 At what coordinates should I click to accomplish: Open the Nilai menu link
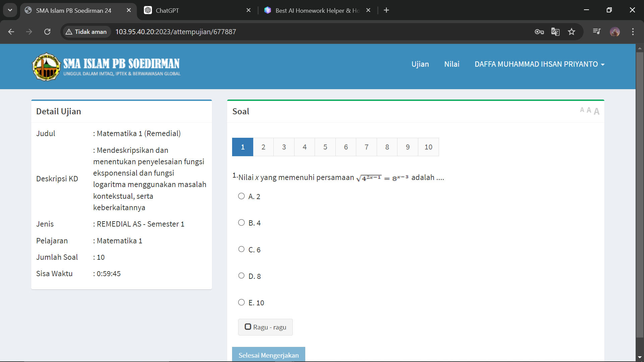coord(452,64)
